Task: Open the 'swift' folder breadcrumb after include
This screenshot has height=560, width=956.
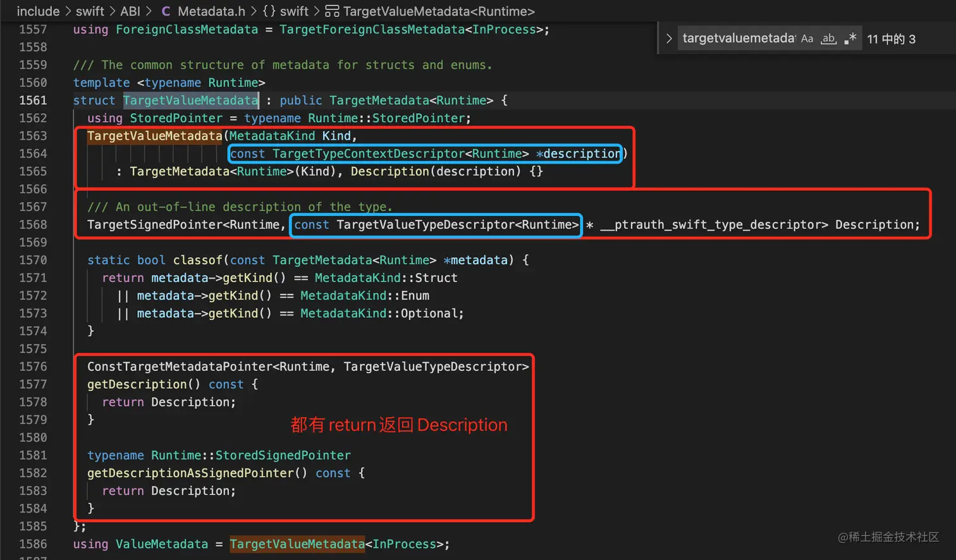Action: point(90,11)
